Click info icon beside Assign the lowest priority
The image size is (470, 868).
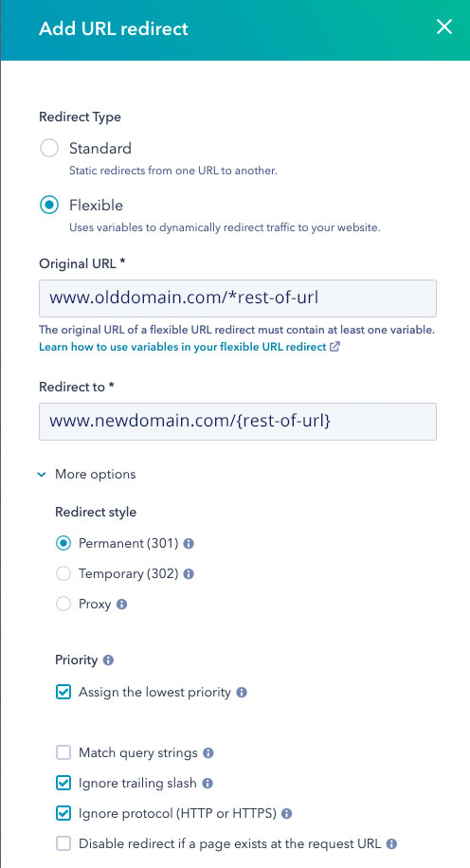(x=242, y=692)
